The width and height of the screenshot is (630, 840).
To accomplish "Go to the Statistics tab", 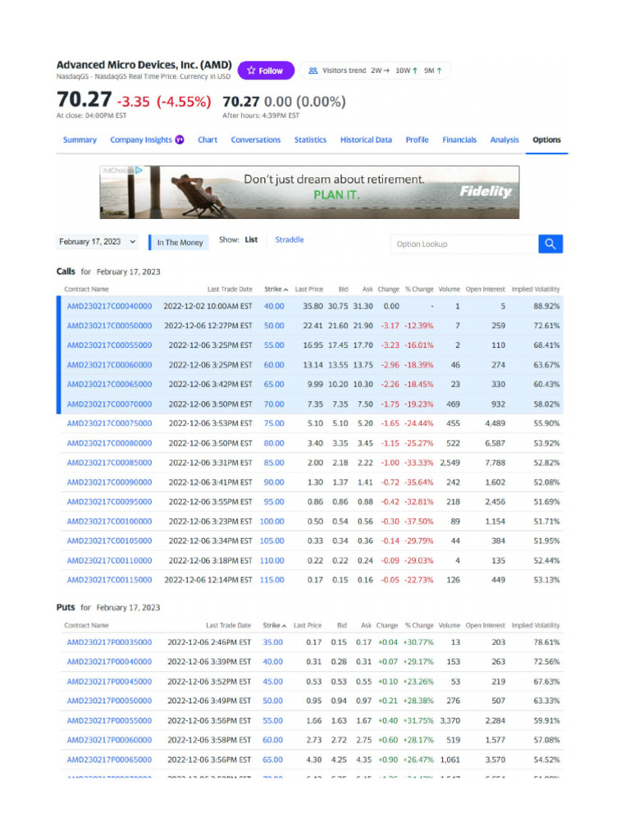I will click(310, 139).
